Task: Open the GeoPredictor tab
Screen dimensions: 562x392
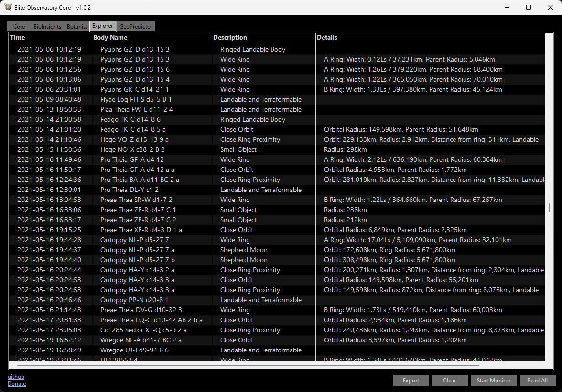Action: click(136, 27)
